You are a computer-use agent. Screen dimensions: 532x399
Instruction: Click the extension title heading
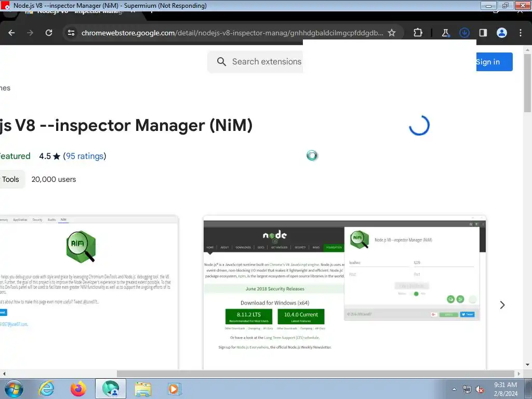126,125
